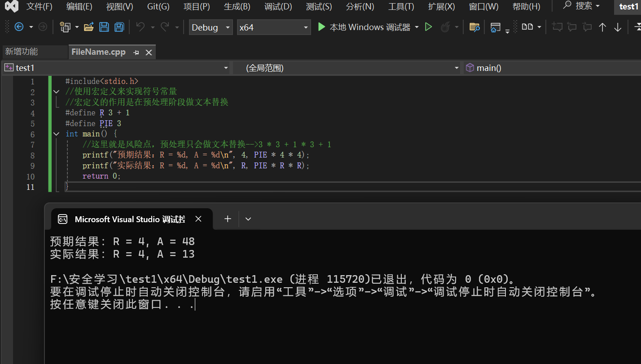Click the navigate backward arrow icon

pyautogui.click(x=19, y=27)
